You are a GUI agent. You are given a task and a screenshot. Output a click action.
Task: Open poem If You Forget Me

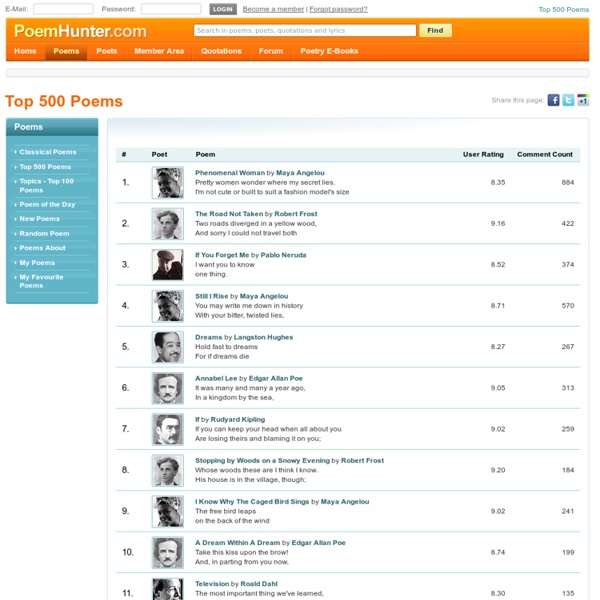click(222, 255)
